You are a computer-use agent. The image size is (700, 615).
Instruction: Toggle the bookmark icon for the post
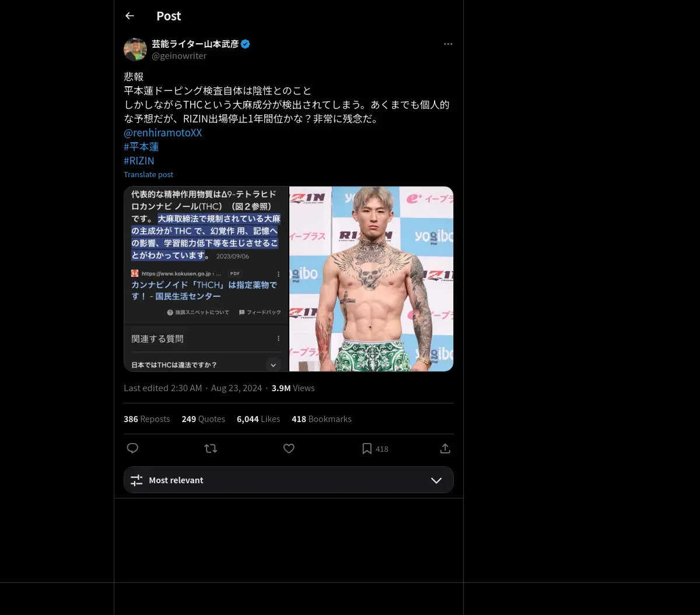click(367, 448)
